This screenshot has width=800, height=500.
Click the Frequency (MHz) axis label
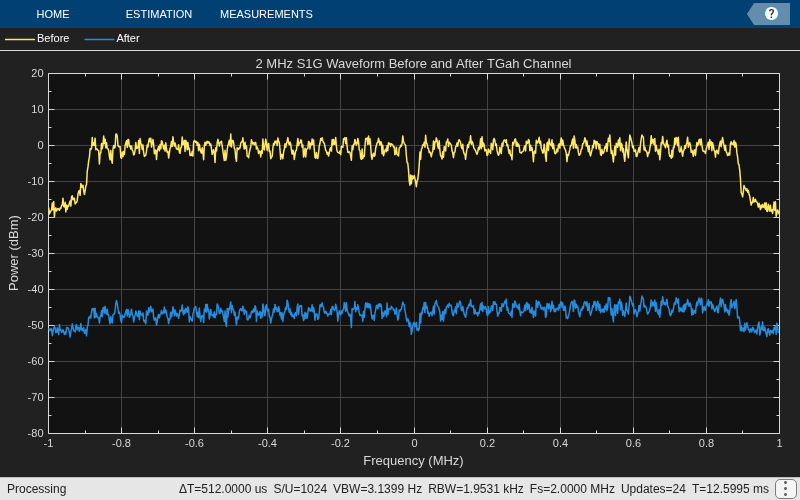(x=413, y=461)
